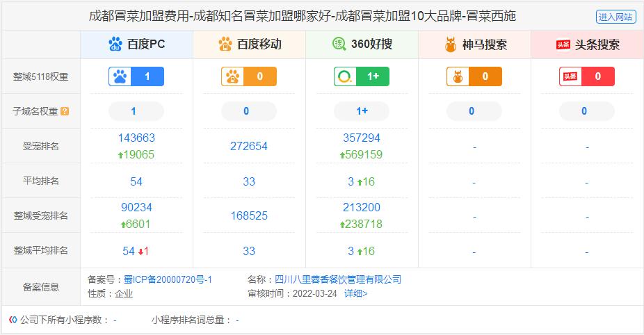Click the 360 weight badge showing 1+
The width and height of the screenshot is (644, 335).
click(x=362, y=76)
